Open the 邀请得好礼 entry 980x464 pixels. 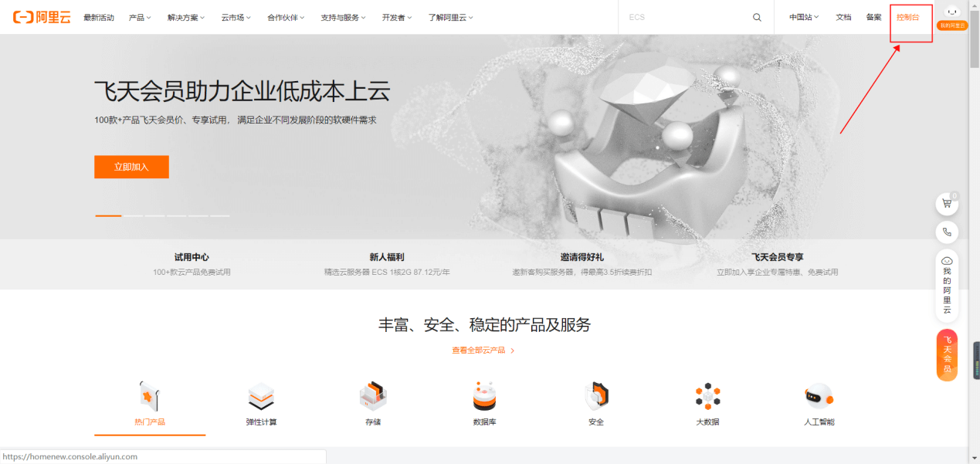[582, 263]
